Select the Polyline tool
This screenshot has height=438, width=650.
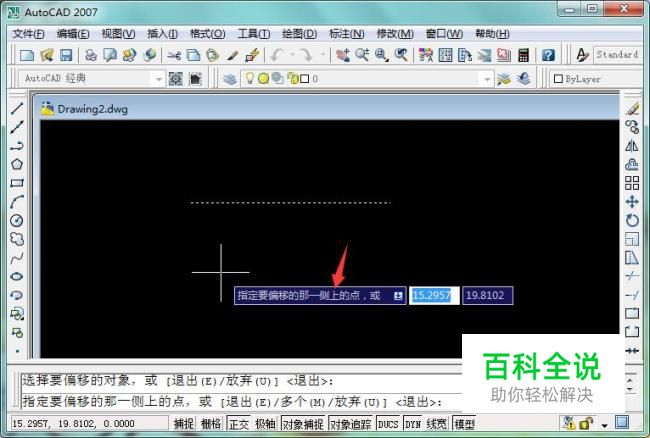(x=17, y=146)
